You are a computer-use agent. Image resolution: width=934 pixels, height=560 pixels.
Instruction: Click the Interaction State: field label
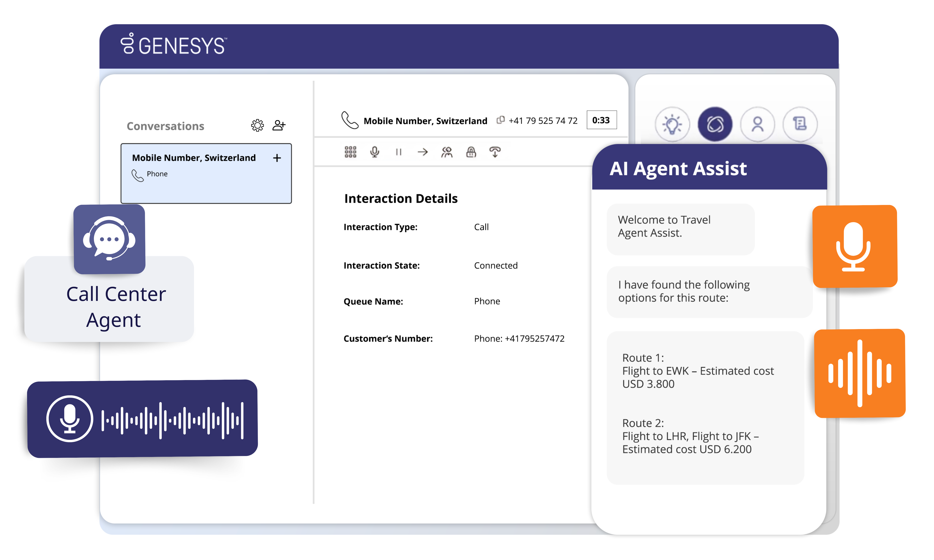coord(382,265)
